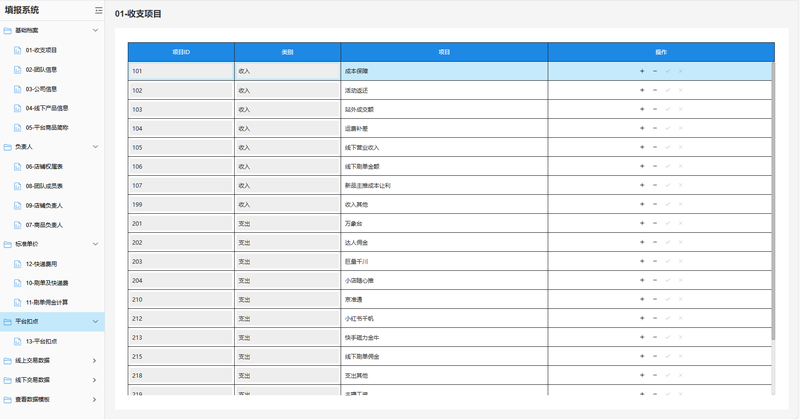The width and height of the screenshot is (800, 419).
Task: Select the 类别 cell in row 102
Action: click(288, 90)
